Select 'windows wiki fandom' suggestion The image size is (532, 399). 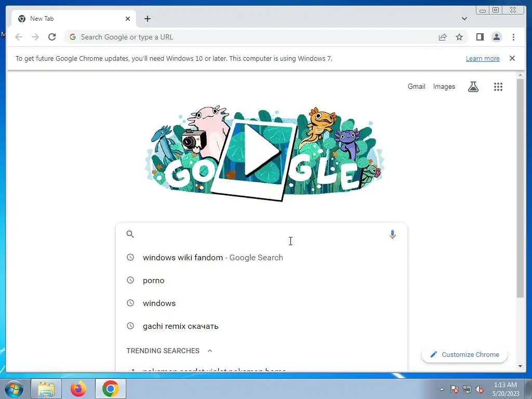pos(261,258)
